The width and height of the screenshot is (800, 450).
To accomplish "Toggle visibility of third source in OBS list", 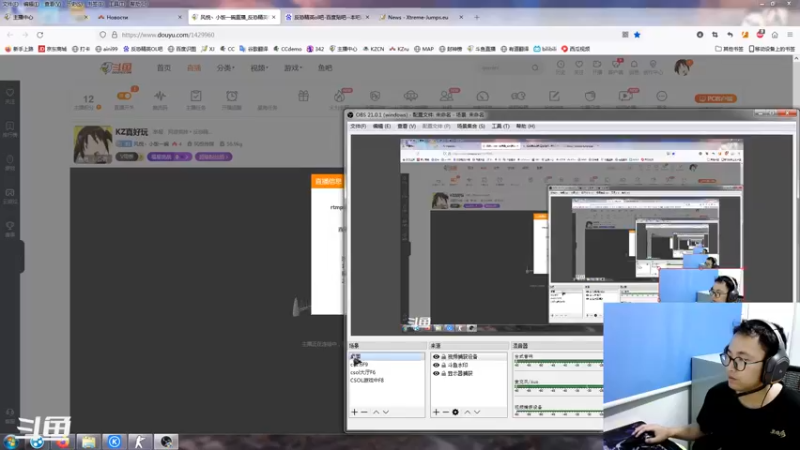I will click(x=436, y=373).
